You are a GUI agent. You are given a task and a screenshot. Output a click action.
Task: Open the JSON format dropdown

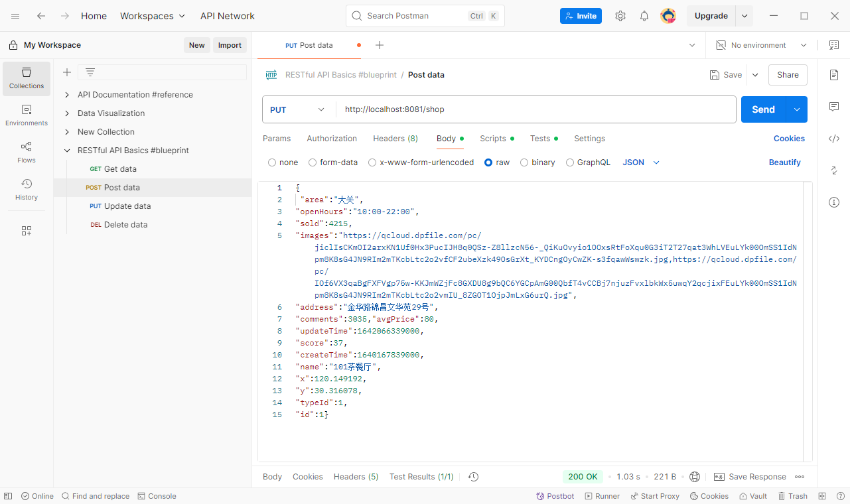[641, 162]
